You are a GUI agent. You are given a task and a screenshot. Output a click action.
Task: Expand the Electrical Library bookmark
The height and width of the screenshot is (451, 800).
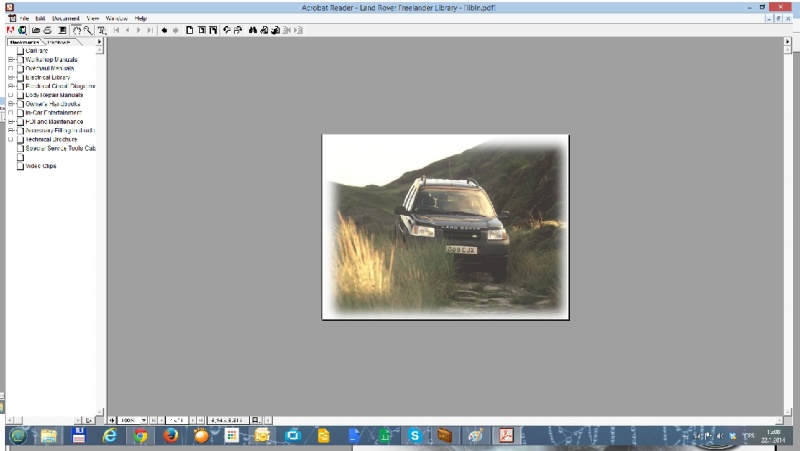(x=11, y=77)
